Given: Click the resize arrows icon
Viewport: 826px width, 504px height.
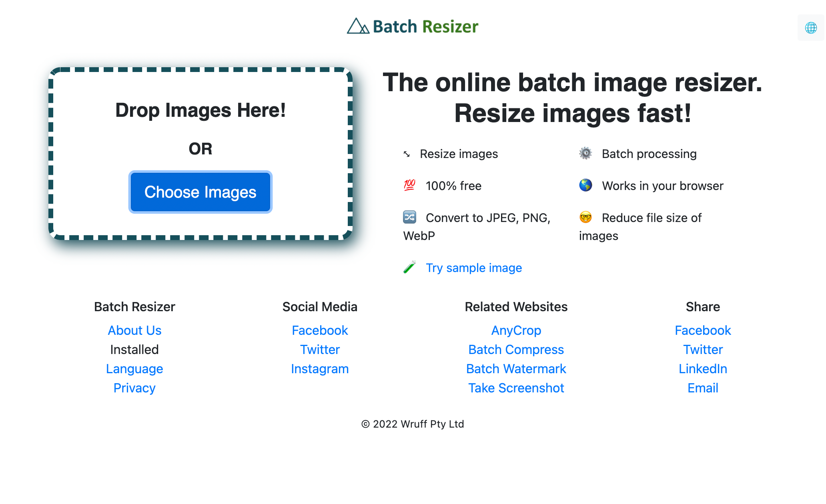Looking at the screenshot, I should click(x=407, y=154).
